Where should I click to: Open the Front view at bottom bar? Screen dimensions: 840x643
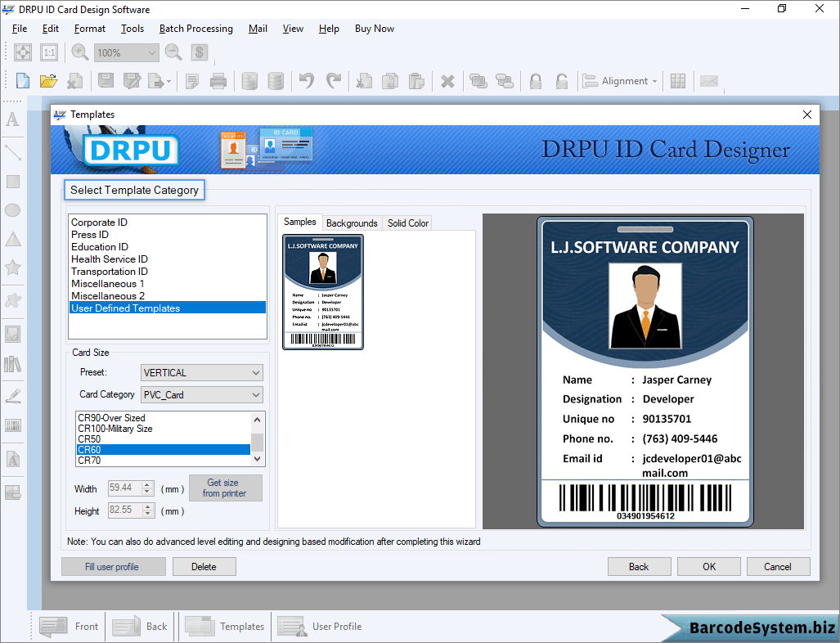coord(69,627)
